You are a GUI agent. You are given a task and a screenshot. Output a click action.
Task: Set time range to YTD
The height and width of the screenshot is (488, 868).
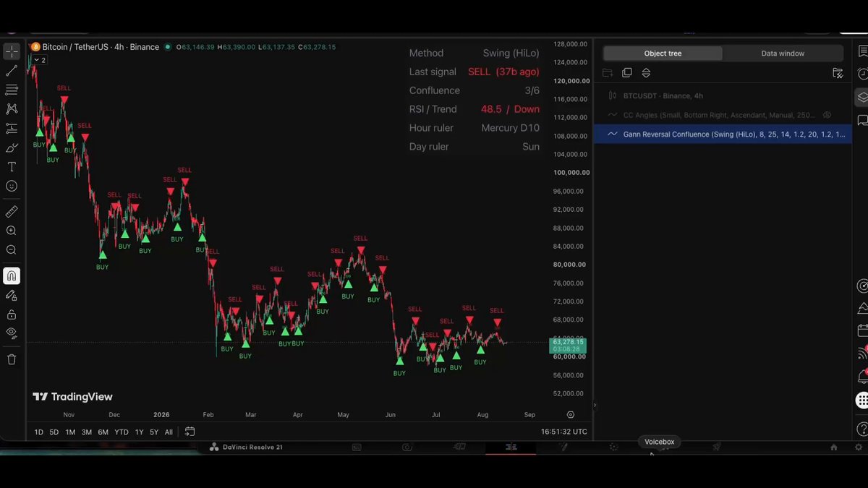coord(122,432)
